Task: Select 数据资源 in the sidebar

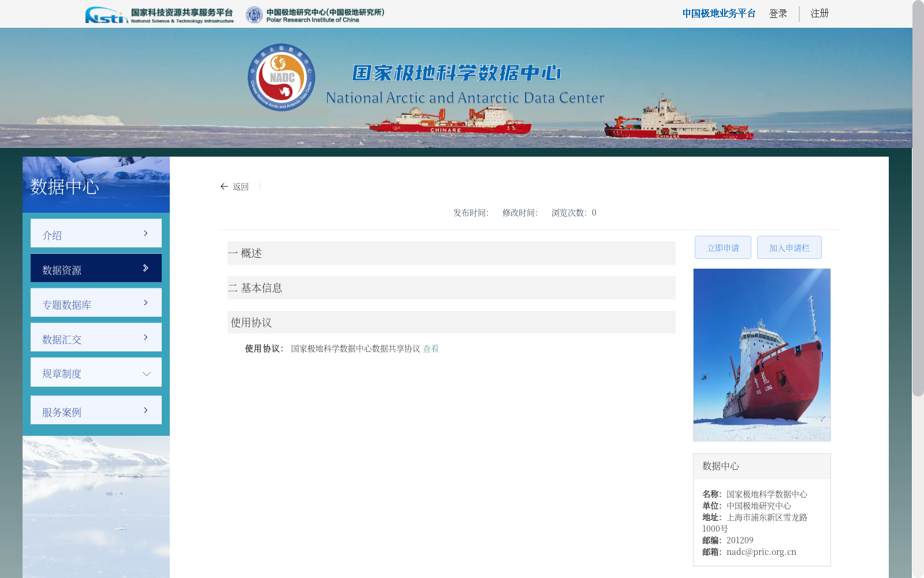Action: point(96,268)
